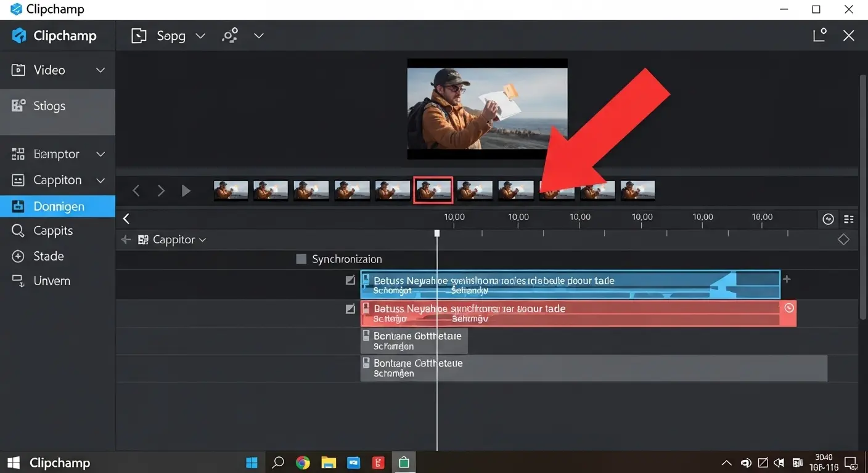Click the keyframe diamond icon on timeline
Viewport: 868px width, 473px height.
[x=843, y=240]
